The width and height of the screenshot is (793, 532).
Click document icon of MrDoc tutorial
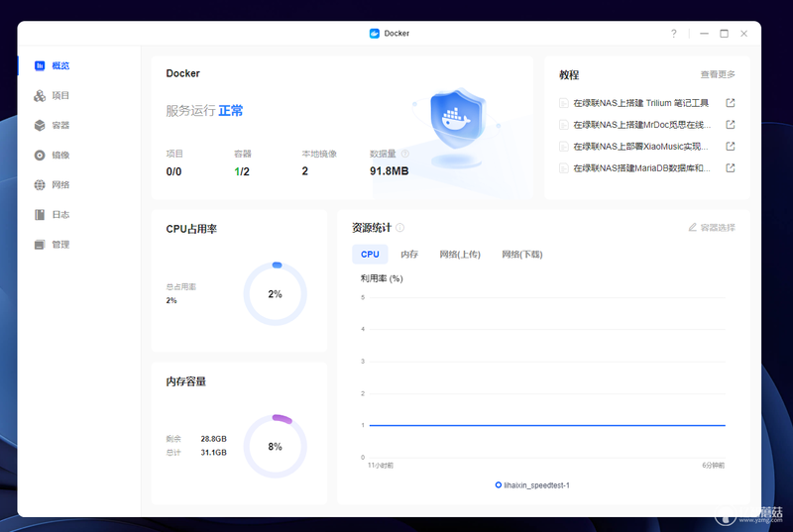(x=564, y=125)
